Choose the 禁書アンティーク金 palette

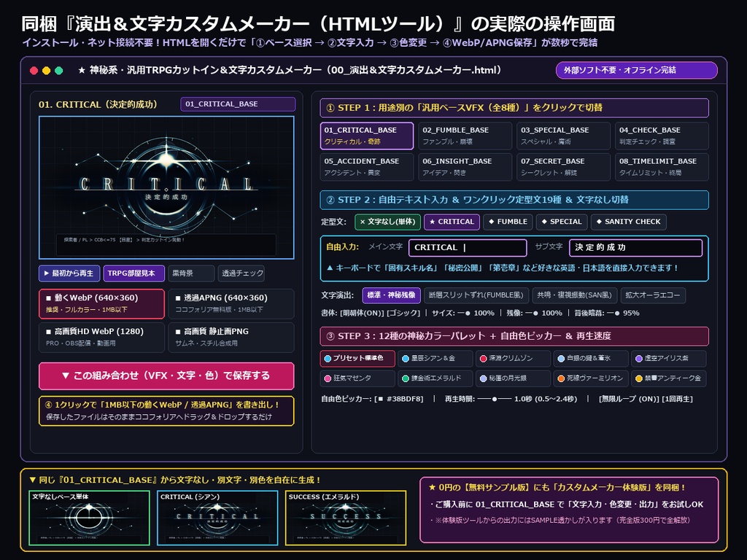pos(669,378)
